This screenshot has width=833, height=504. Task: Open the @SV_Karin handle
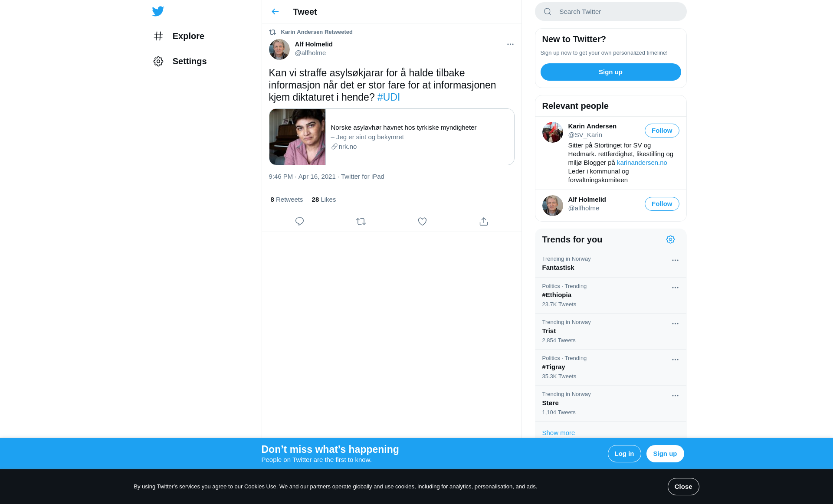(x=585, y=135)
